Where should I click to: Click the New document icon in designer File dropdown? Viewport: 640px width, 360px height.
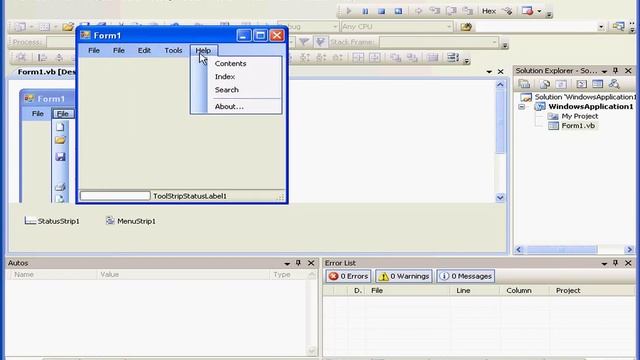point(60,127)
